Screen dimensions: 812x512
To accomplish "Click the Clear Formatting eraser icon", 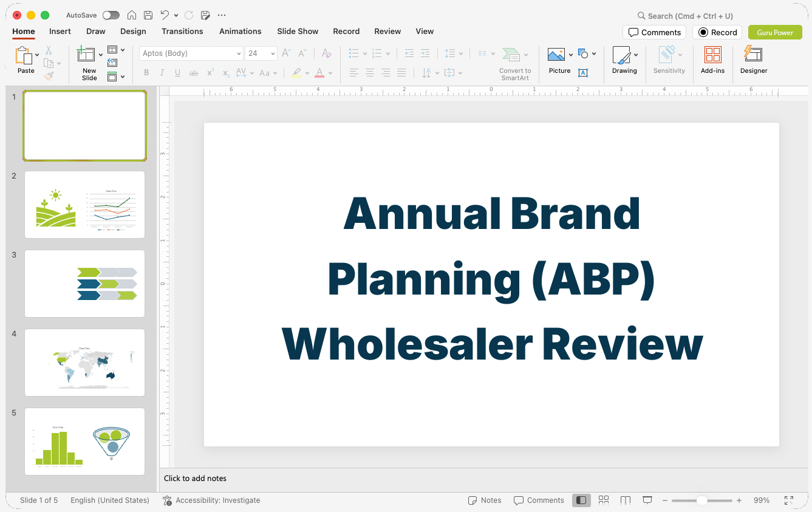I will coord(327,53).
